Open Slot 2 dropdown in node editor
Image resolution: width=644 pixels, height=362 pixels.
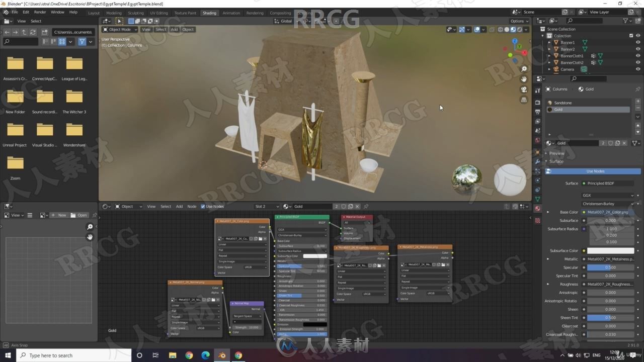tap(267, 206)
